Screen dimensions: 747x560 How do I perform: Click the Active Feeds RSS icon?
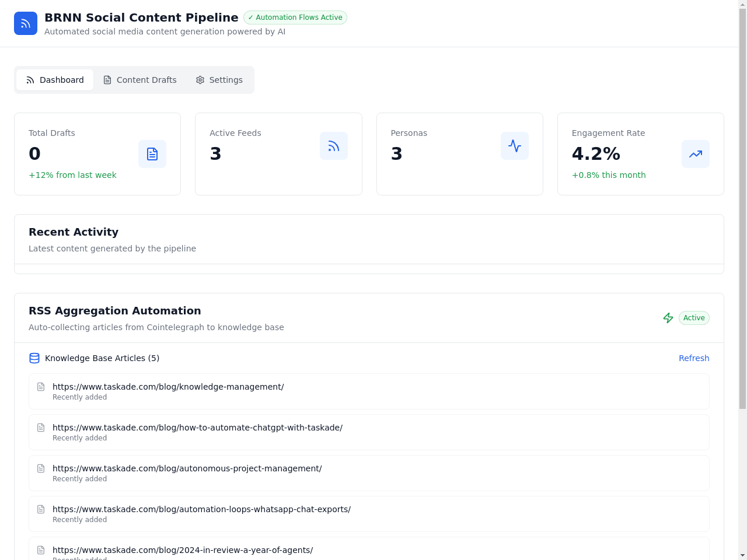(x=334, y=146)
